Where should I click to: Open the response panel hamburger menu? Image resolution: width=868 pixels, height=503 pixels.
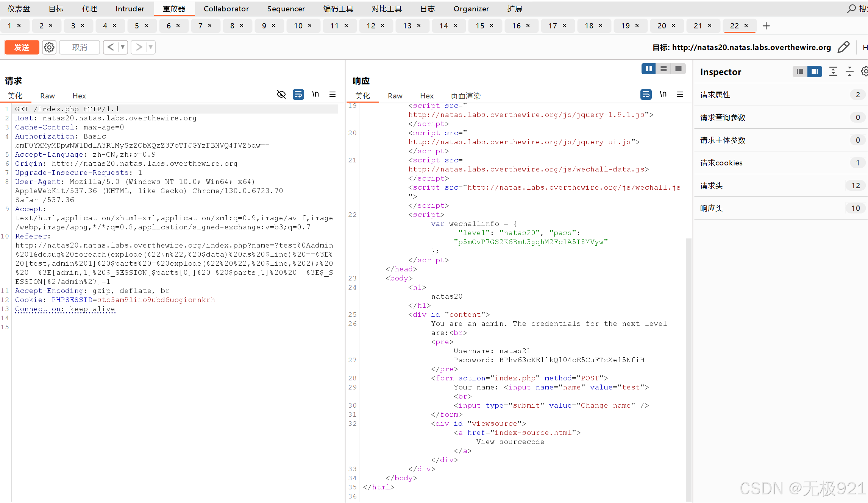tap(680, 94)
